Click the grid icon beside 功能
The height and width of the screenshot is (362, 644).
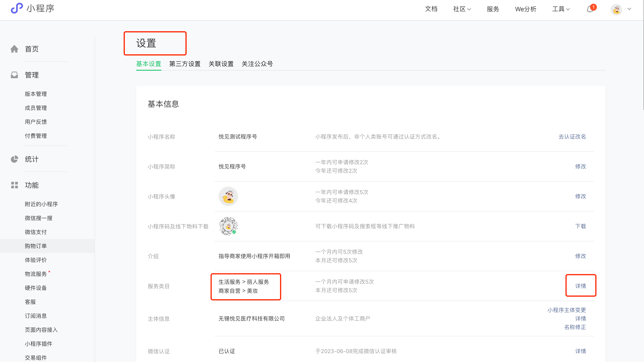click(15, 185)
